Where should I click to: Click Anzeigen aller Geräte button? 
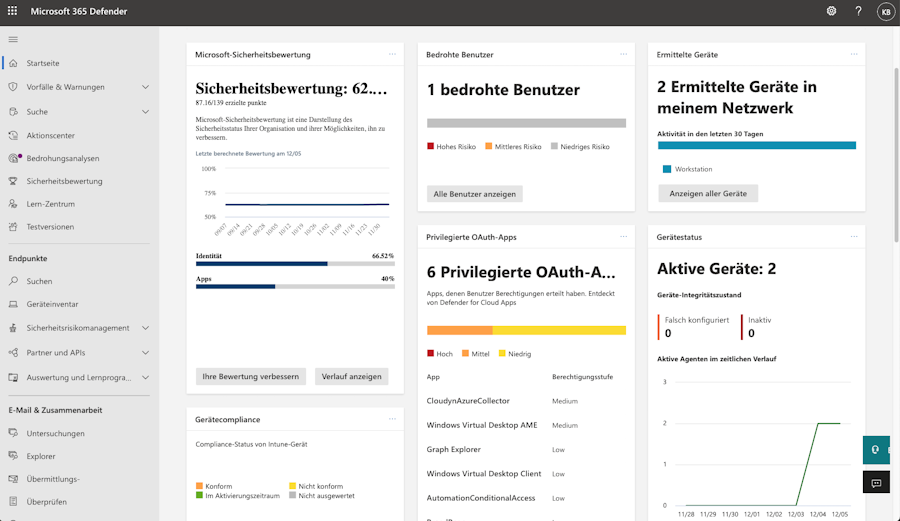708,193
